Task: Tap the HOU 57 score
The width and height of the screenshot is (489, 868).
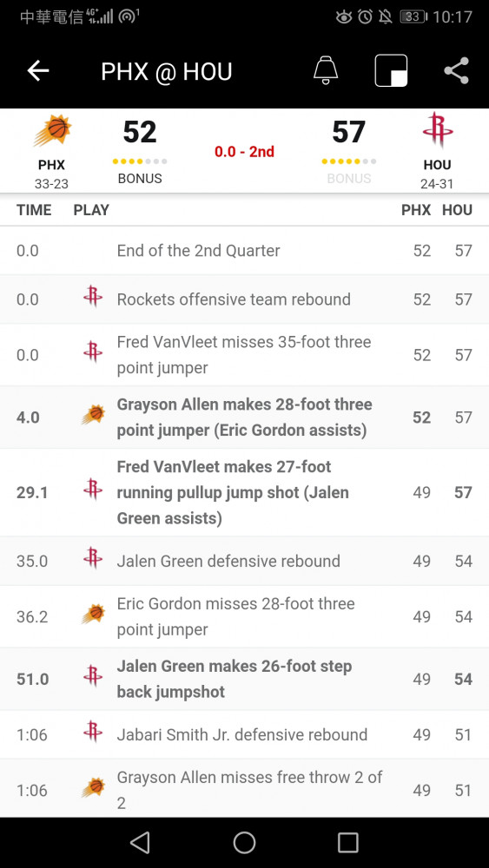Action: [x=349, y=132]
